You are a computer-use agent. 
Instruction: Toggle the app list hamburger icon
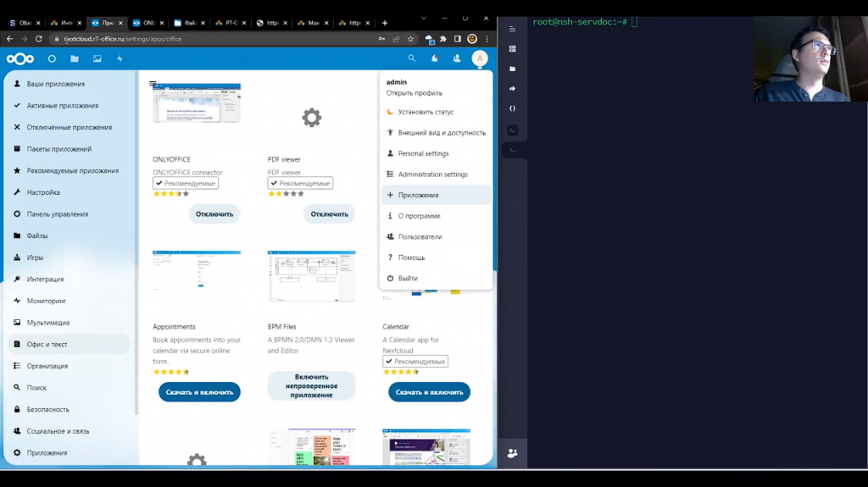tap(153, 84)
